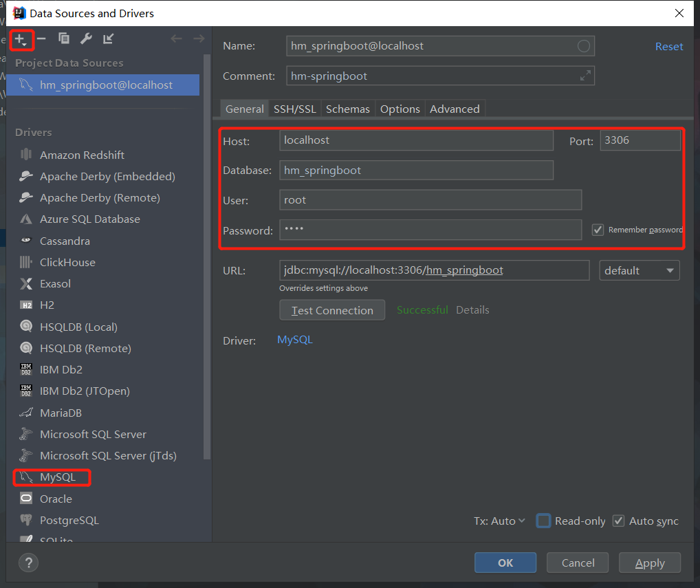The width and height of the screenshot is (700, 588).
Task: Click the add data source plus icon
Action: pos(21,40)
